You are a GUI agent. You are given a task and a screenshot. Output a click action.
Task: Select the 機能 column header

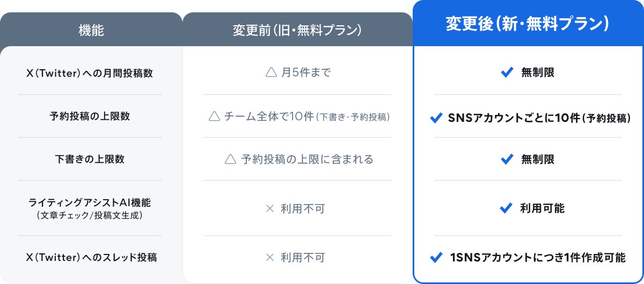[91, 30]
